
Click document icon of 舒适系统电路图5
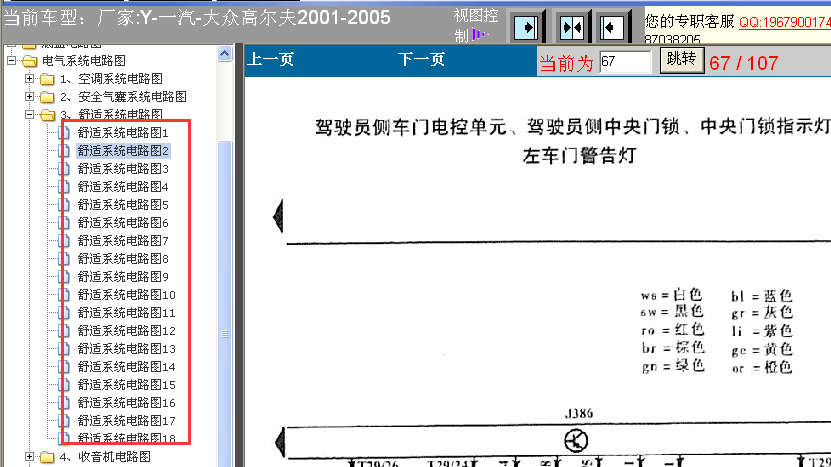tap(64, 205)
